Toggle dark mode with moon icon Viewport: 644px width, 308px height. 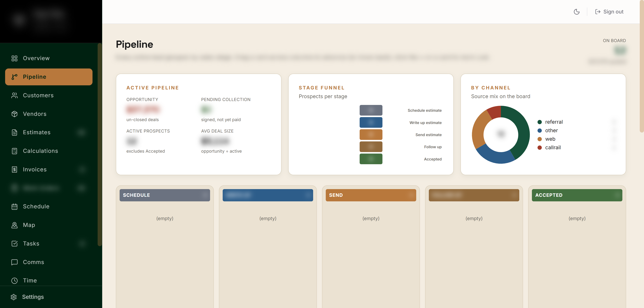coord(577,12)
